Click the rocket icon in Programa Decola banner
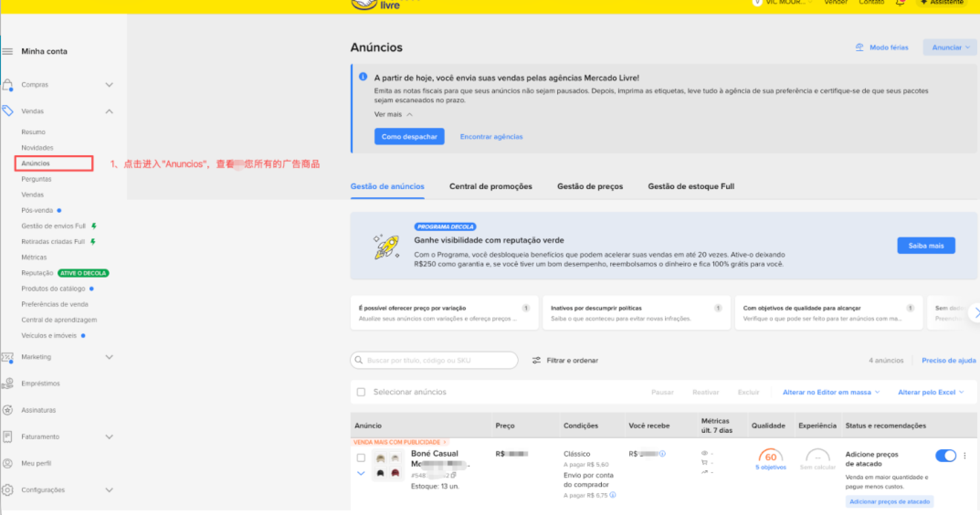The height and width of the screenshot is (515, 980). [386, 247]
